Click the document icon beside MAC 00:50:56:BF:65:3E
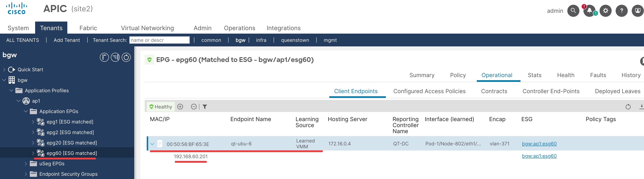Image resolution: width=644 pixels, height=179 pixels. click(160, 144)
